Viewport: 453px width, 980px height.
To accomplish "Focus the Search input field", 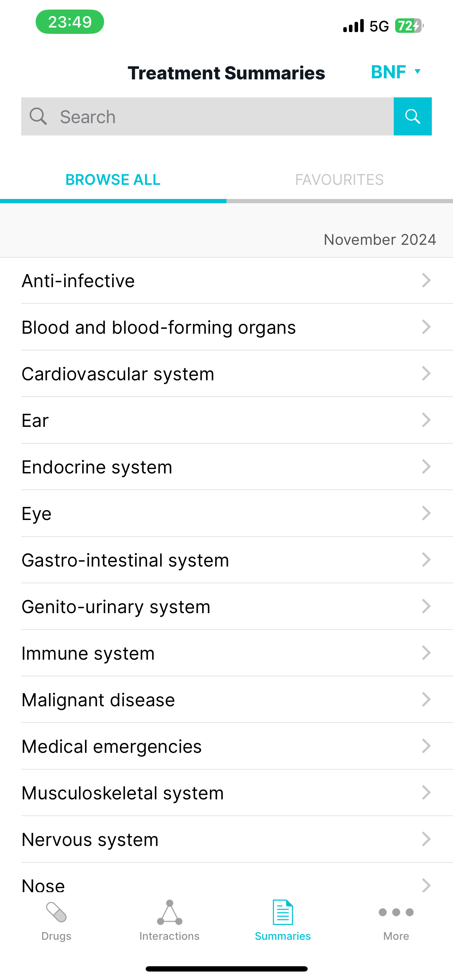I will click(207, 116).
